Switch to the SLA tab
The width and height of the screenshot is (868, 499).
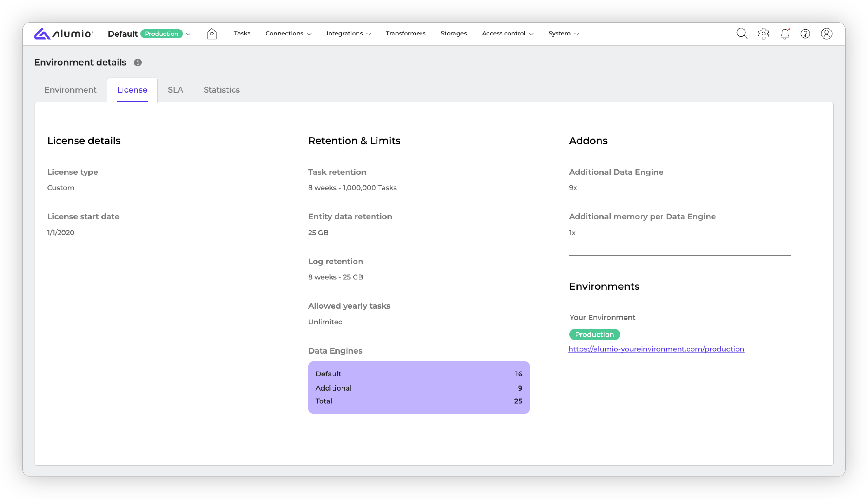tap(175, 90)
